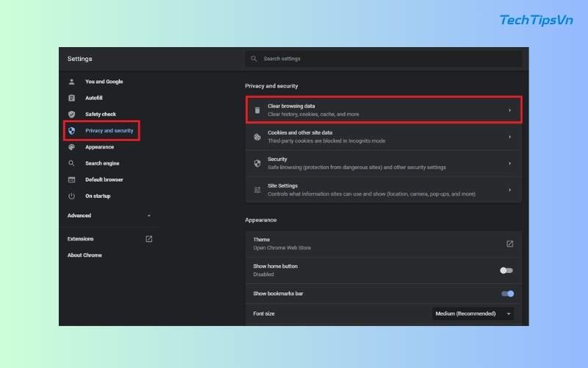The image size is (588, 368).
Task: Click the Safety check shield icon
Action: 71,114
